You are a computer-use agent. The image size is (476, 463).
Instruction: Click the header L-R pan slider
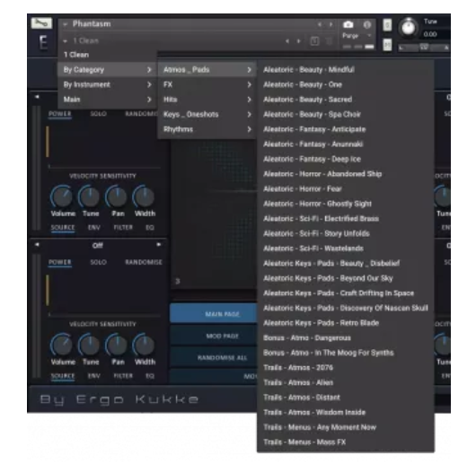point(424,48)
